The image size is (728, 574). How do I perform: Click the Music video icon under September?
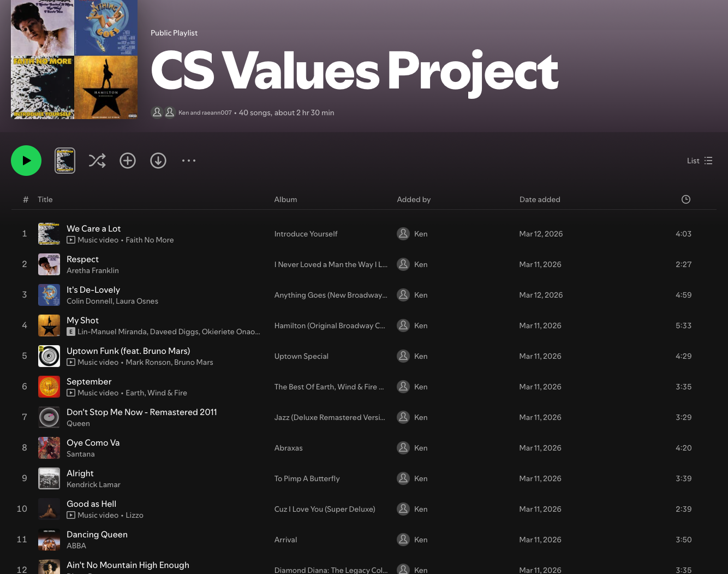click(x=71, y=393)
